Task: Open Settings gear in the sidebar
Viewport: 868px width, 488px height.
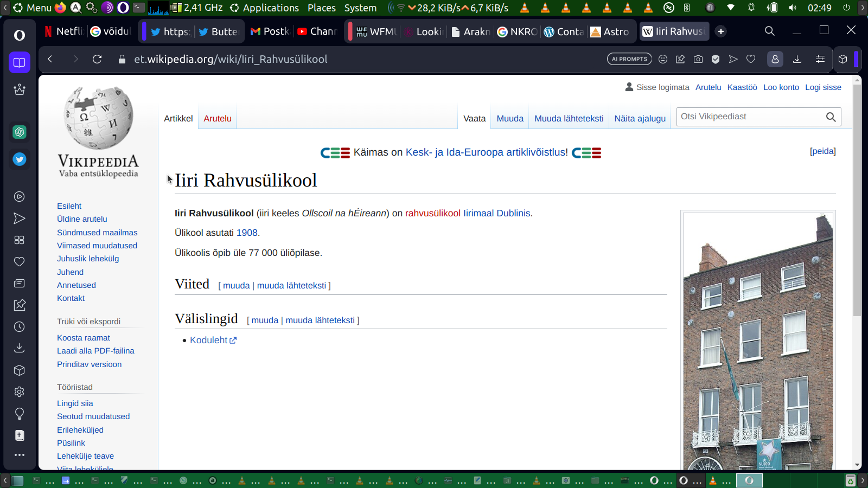Action: [20, 392]
